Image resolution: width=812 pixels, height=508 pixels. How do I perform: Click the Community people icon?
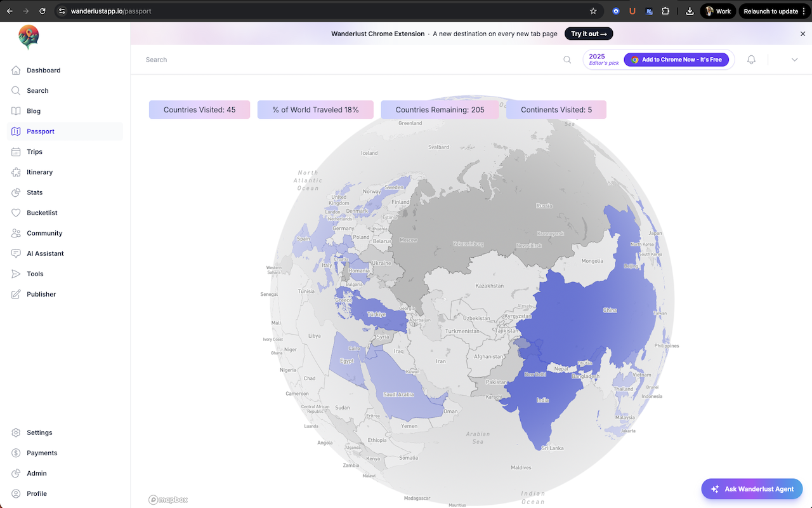click(x=16, y=233)
